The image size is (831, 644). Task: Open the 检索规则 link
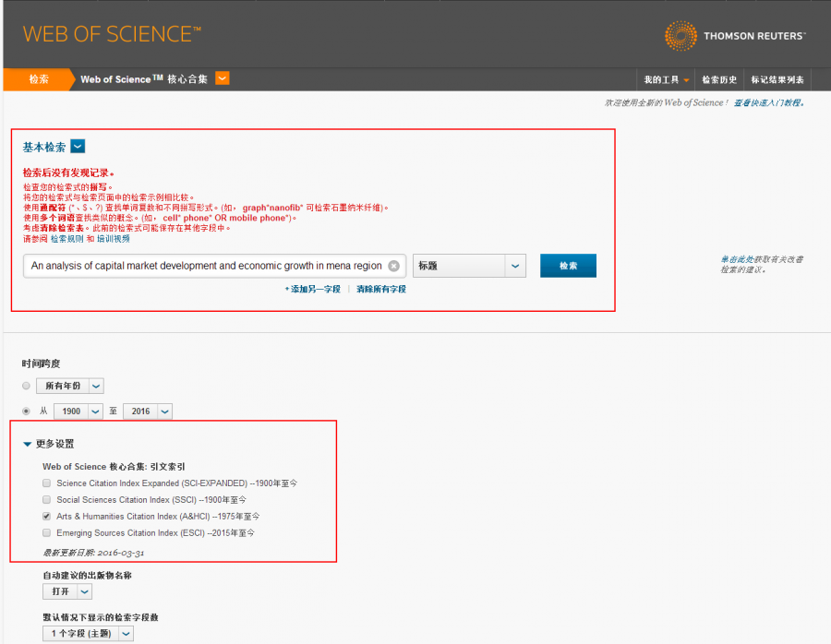66,239
